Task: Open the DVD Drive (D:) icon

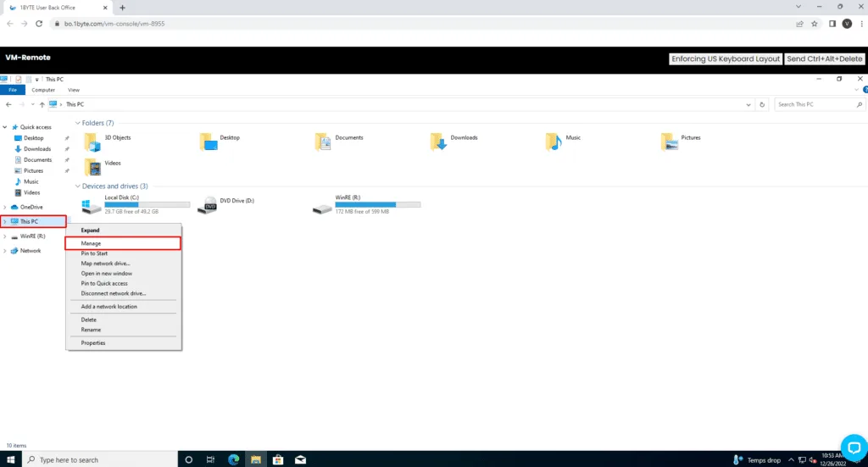Action: tap(207, 205)
